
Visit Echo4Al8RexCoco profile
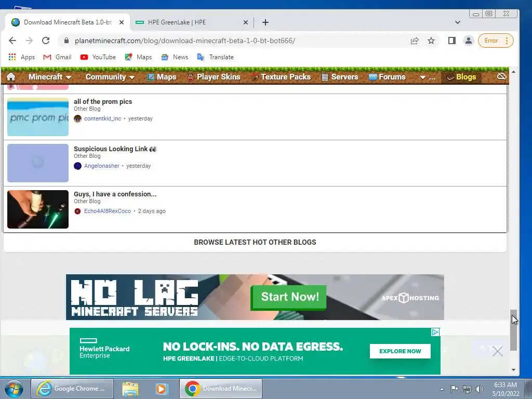tap(108, 211)
